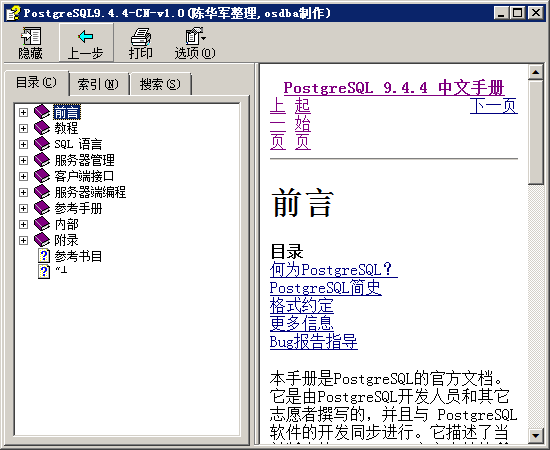Viewport: 550px width, 450px height.
Task: Open the 格式约定 link
Action: tap(302, 305)
